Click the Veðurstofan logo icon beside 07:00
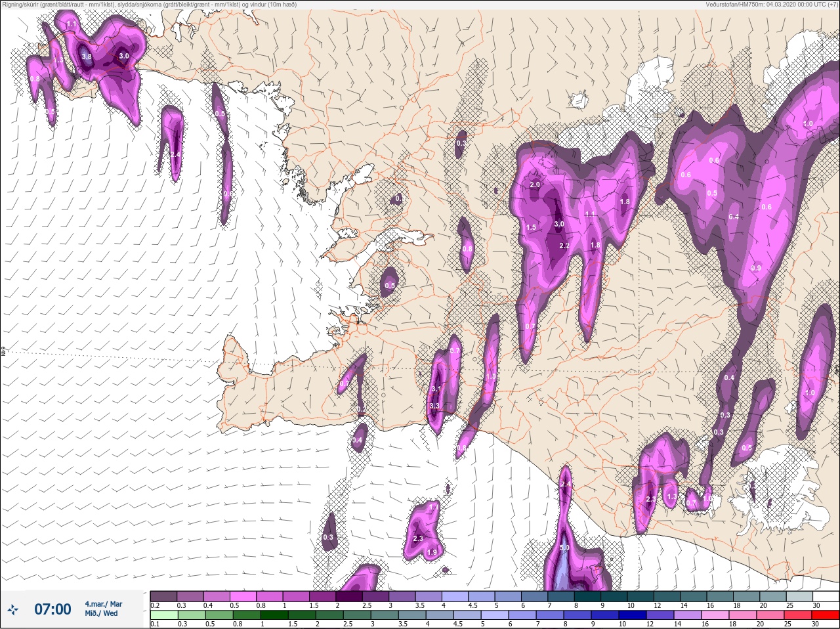 tap(12, 610)
